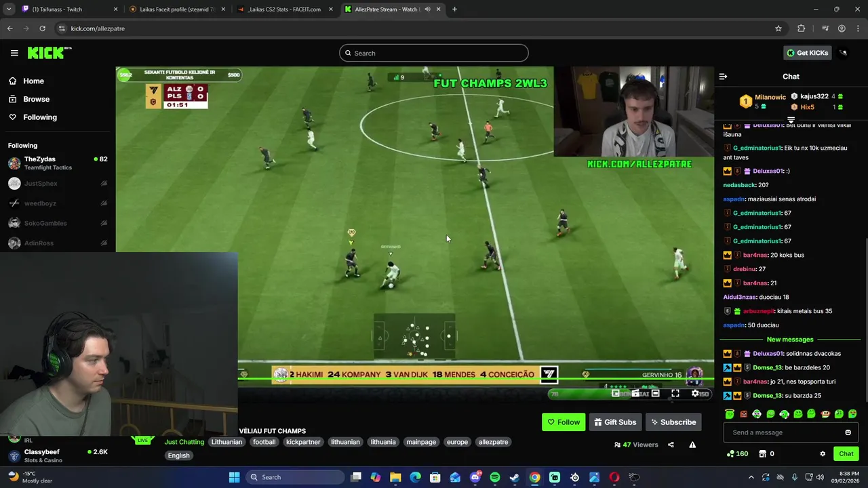Select the Just Chatting category link
The width and height of the screenshot is (868, 488).
(184, 442)
